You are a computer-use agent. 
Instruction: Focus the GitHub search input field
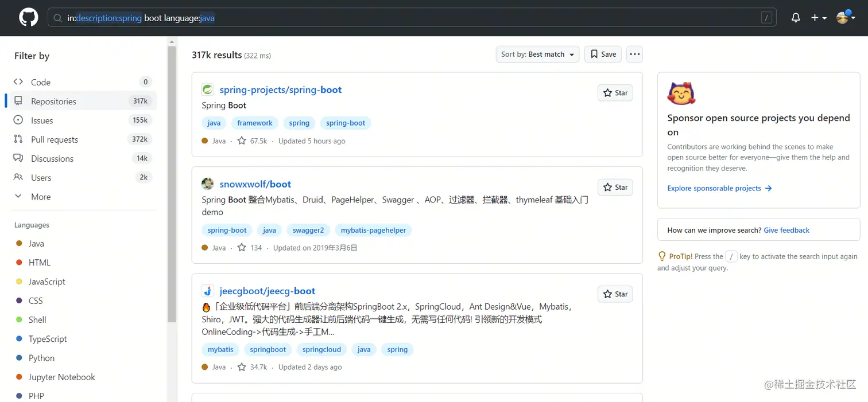click(x=412, y=18)
